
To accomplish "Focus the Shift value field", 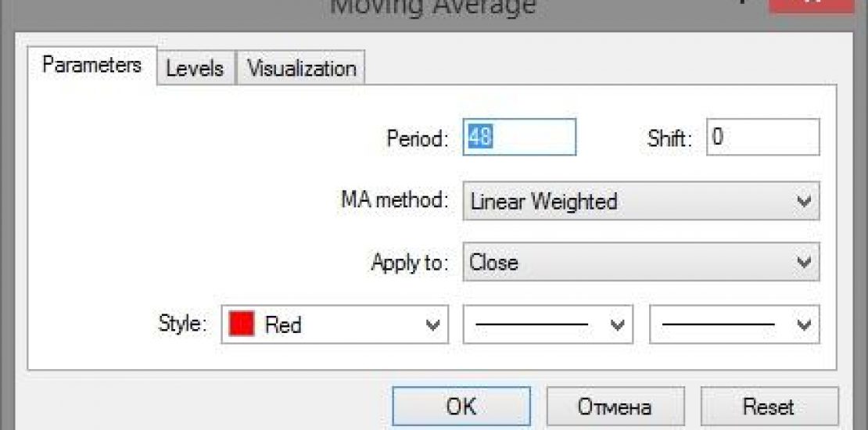I will click(762, 138).
